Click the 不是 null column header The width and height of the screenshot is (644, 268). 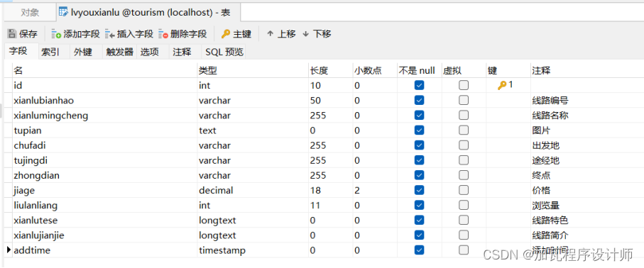pos(419,71)
